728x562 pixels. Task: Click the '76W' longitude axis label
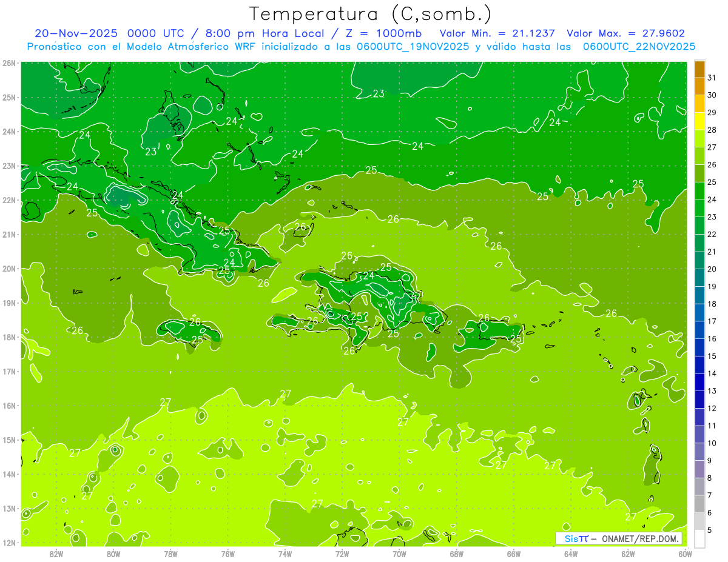[227, 553]
